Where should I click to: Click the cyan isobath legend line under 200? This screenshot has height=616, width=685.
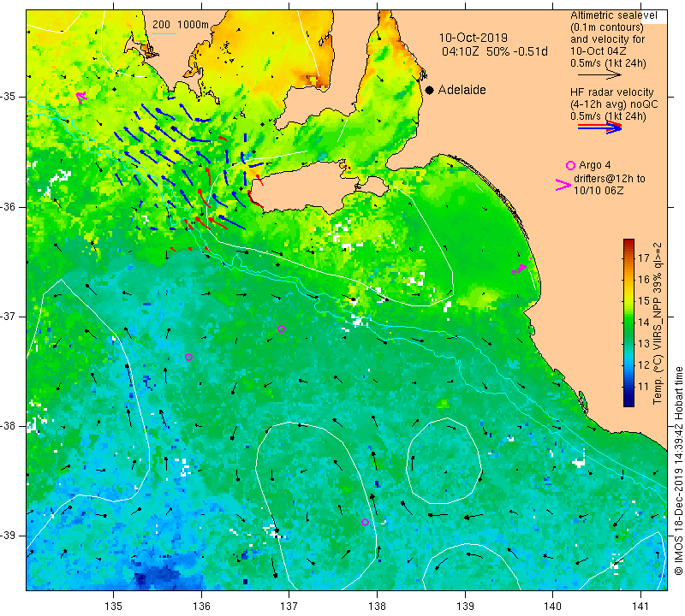164,33
